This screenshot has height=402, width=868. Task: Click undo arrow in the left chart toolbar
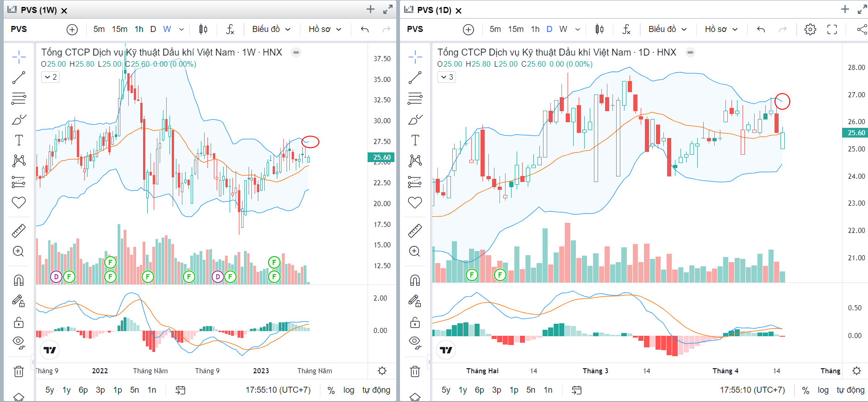point(365,29)
